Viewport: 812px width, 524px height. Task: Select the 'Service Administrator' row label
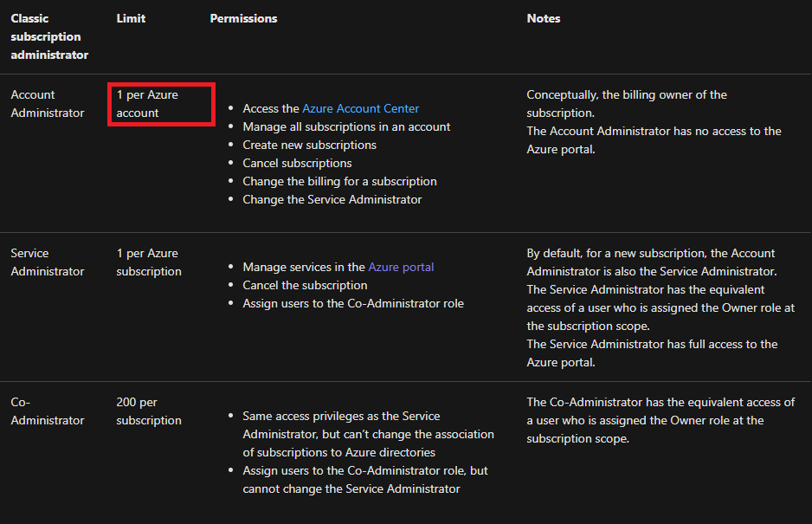pyautogui.click(x=48, y=262)
